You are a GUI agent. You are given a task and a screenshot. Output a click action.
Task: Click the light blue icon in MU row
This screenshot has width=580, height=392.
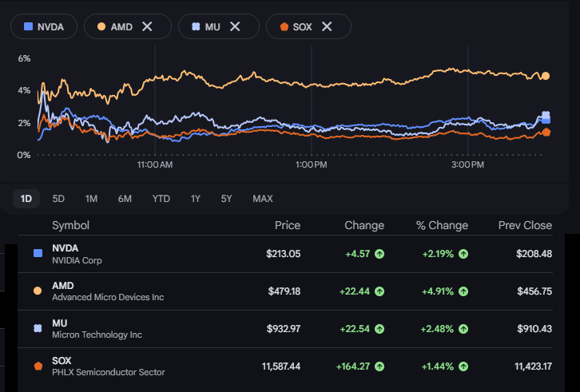pos(38,328)
